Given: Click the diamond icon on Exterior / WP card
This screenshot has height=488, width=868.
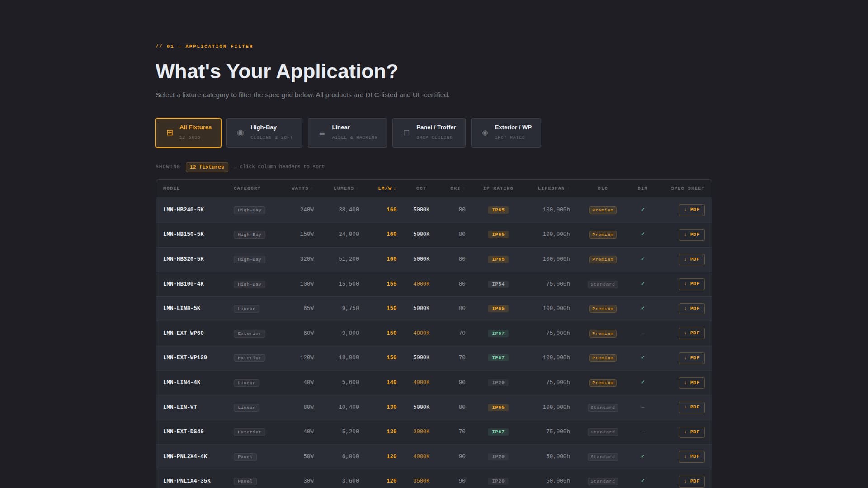Looking at the screenshot, I should coord(484,132).
